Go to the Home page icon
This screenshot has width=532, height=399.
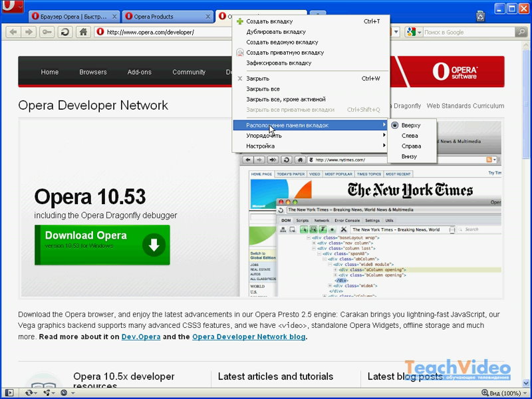(83, 32)
